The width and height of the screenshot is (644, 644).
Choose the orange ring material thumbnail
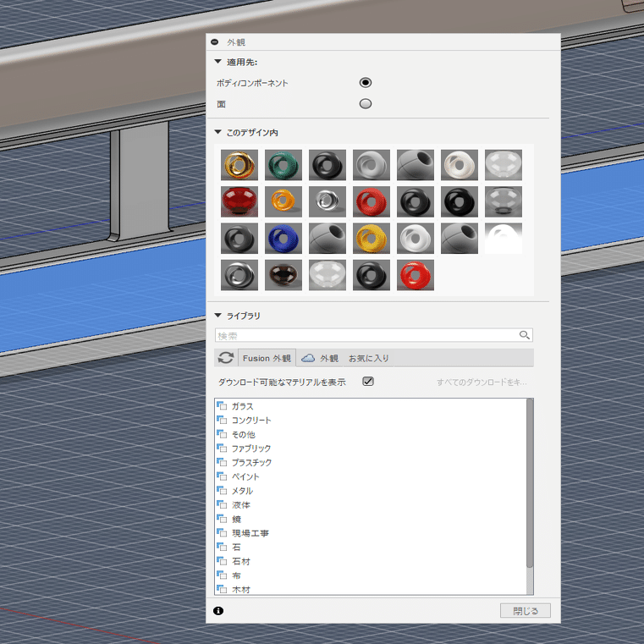click(283, 201)
